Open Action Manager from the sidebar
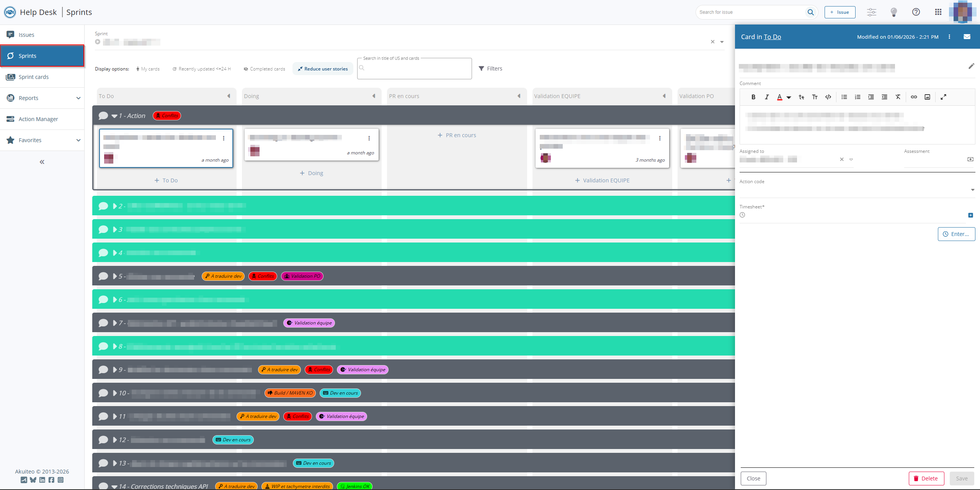 point(38,119)
